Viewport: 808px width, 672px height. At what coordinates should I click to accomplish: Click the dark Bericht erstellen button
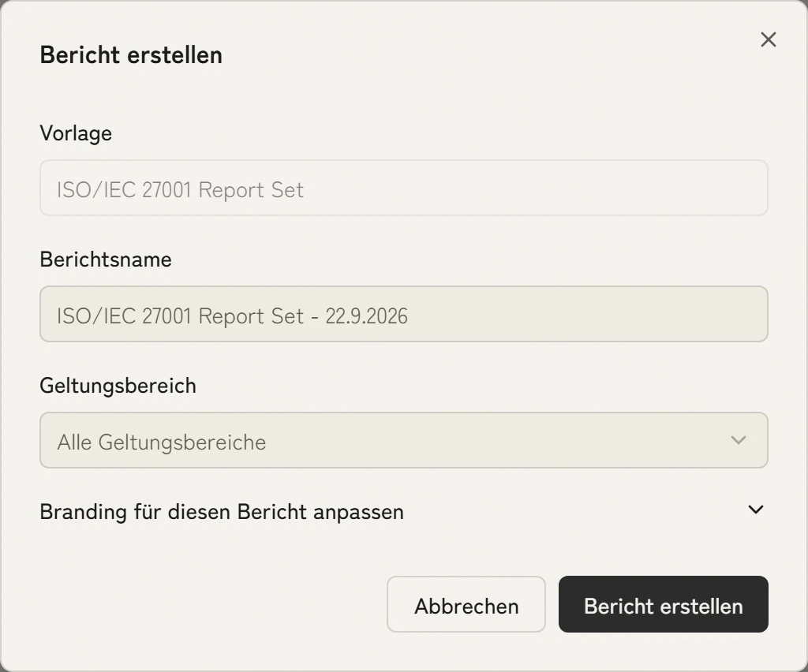[663, 604]
